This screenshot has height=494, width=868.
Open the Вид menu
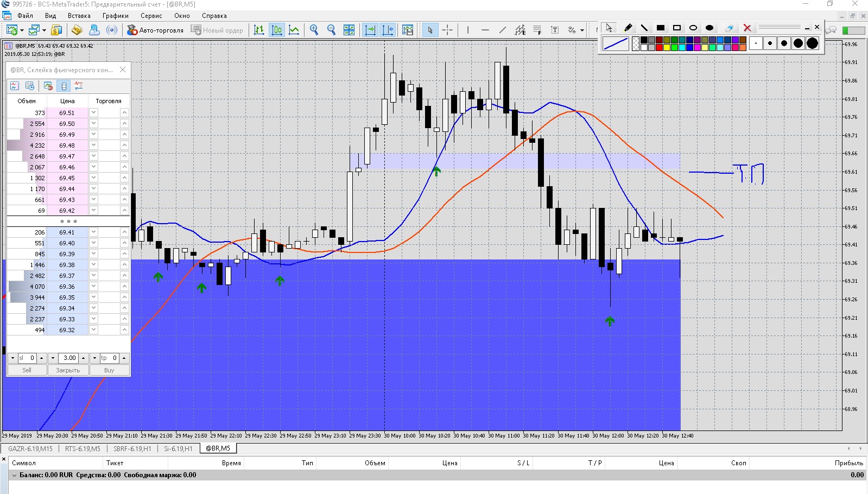pos(50,16)
